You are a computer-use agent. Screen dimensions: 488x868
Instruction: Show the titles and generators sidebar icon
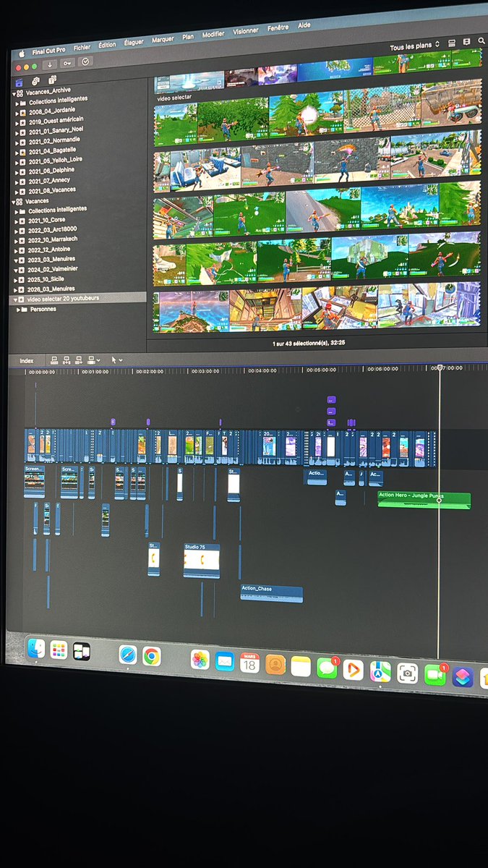coord(52,79)
